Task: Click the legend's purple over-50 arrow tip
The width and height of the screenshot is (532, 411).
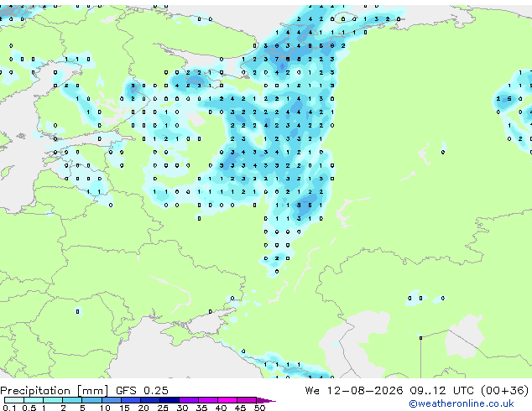Action: [266, 400]
